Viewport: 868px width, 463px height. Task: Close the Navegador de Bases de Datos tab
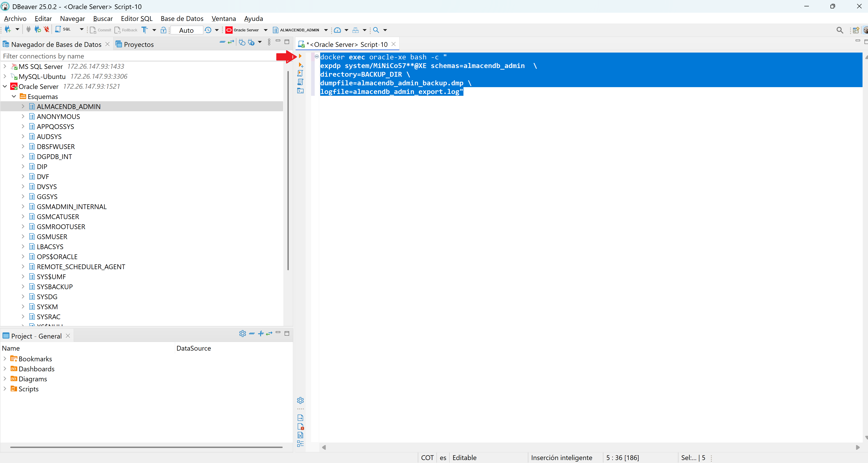[108, 44]
